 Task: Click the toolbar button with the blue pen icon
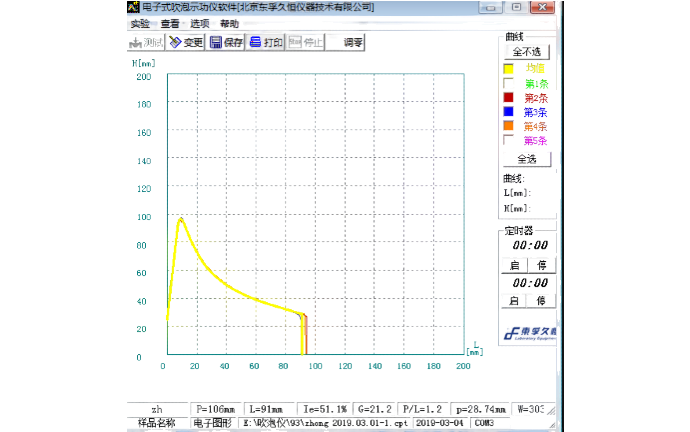(185, 42)
